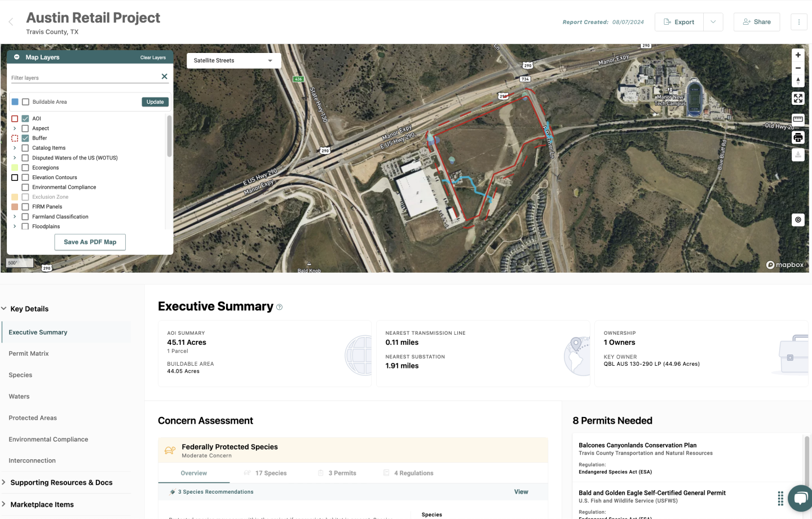Expand the Farmland Classification layer group
The width and height of the screenshot is (812, 519).
point(14,216)
